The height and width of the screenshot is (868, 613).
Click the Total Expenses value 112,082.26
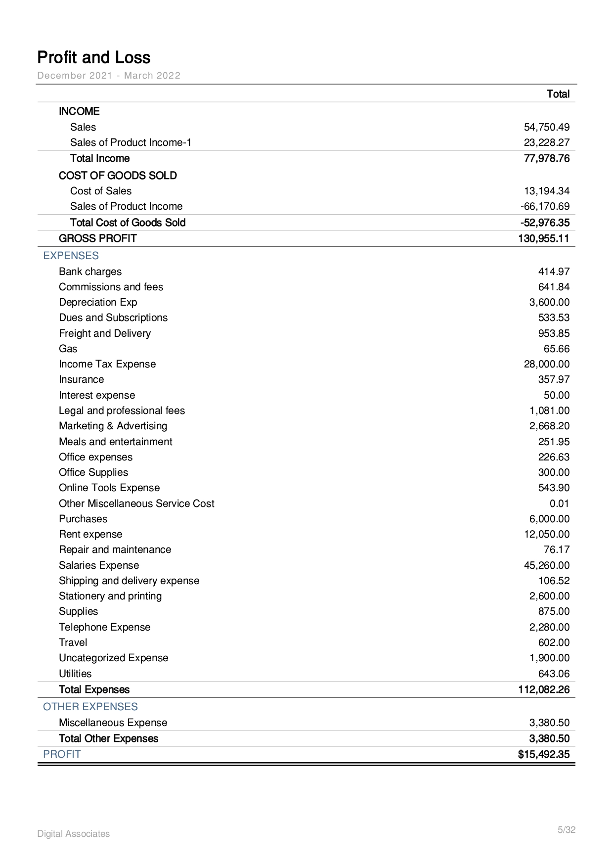click(543, 689)
